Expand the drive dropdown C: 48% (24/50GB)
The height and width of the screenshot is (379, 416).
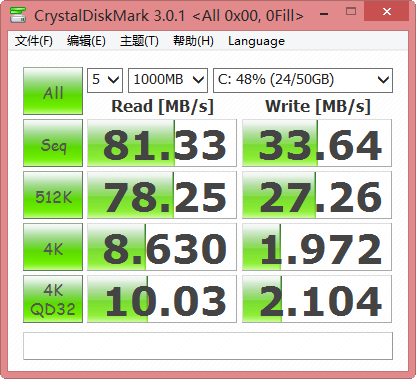(303, 80)
